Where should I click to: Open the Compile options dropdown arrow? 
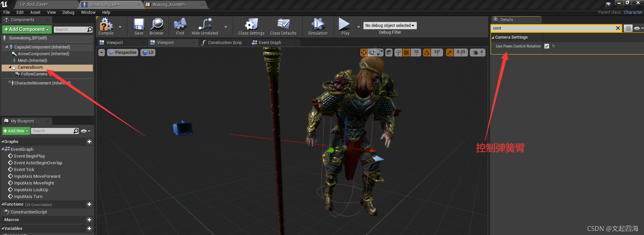(x=120, y=27)
